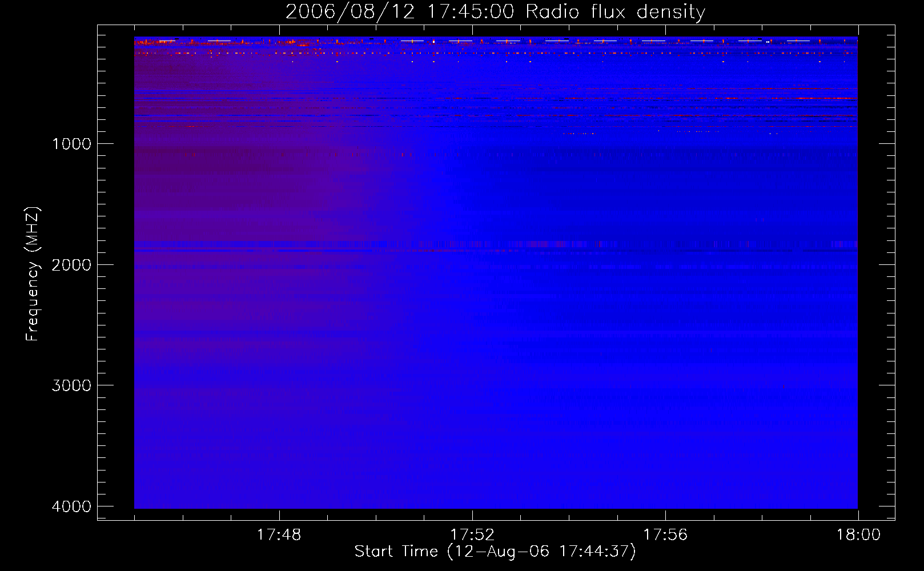The height and width of the screenshot is (571, 924).
Task: Click the 18:00 time tick label
Action: (858, 535)
